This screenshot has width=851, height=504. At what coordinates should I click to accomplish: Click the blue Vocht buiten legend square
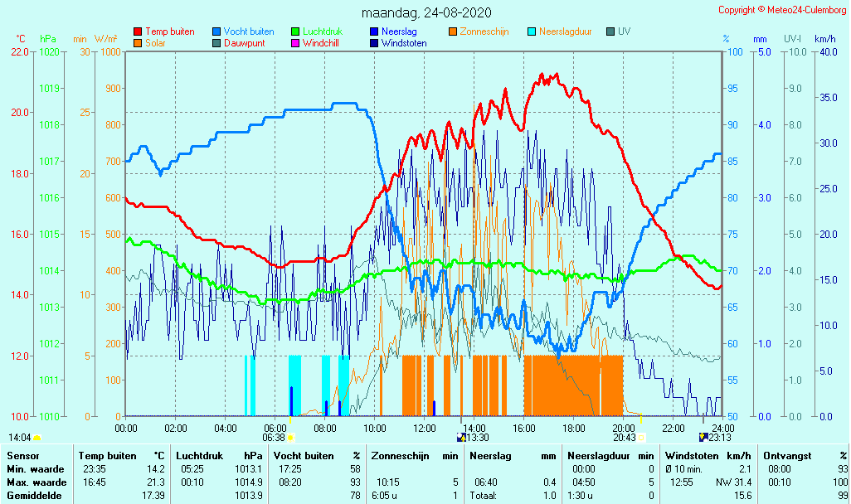pos(216,31)
